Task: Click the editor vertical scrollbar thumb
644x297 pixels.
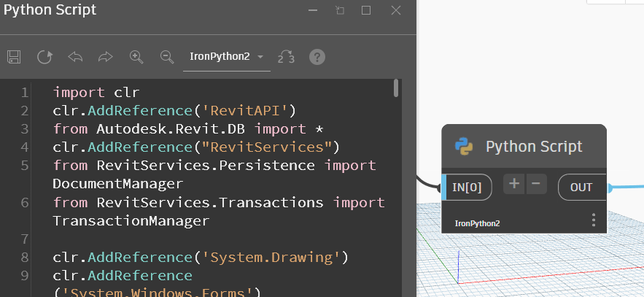Action: pyautogui.click(x=396, y=88)
